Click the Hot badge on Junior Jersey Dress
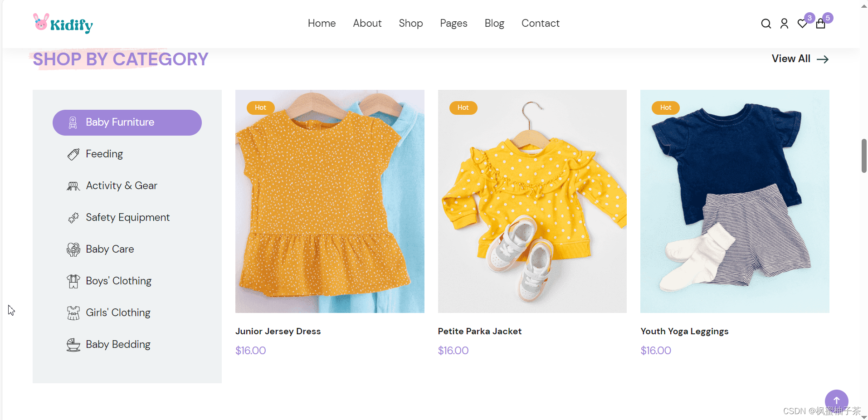 [x=260, y=108]
